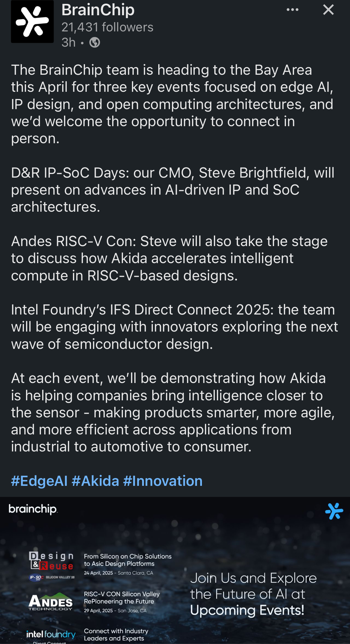Tap the brainchip wordmark in banner
This screenshot has width=350, height=644.
(x=33, y=509)
